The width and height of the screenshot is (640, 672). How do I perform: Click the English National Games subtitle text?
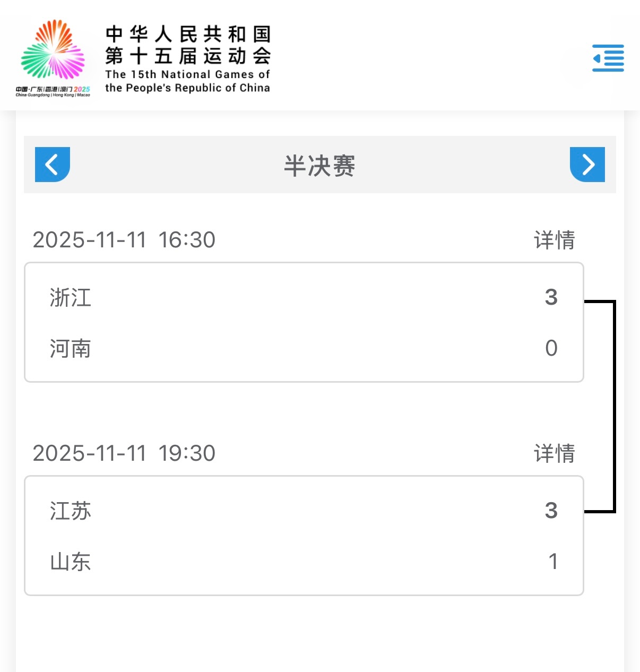tap(187, 81)
